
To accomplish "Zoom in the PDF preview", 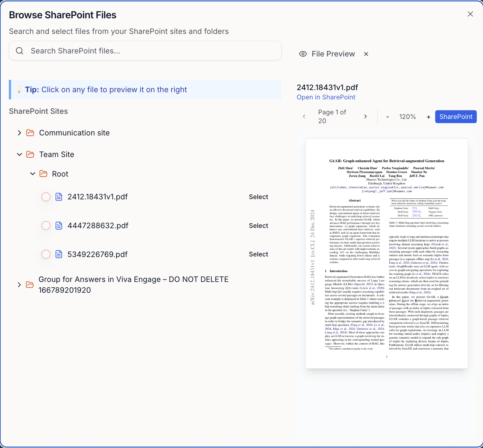I will point(428,117).
